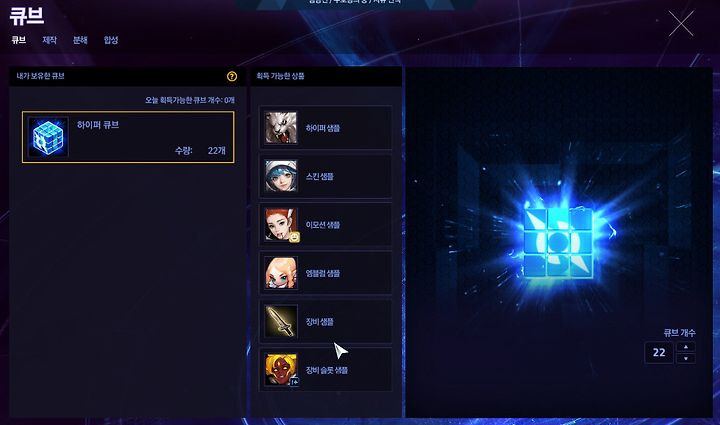Click the blue 하이퍼 큐브 cube icon

(x=48, y=137)
